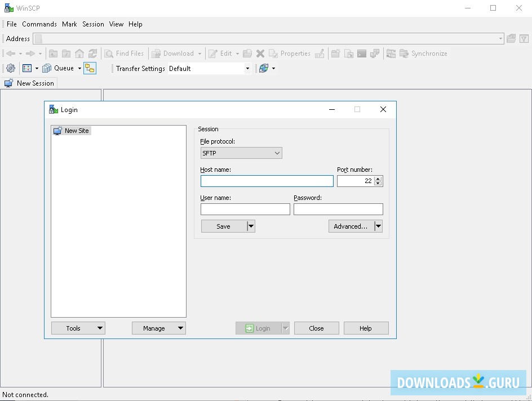Click the view style grid icon
This screenshot has height=401, width=532.
coord(27,68)
